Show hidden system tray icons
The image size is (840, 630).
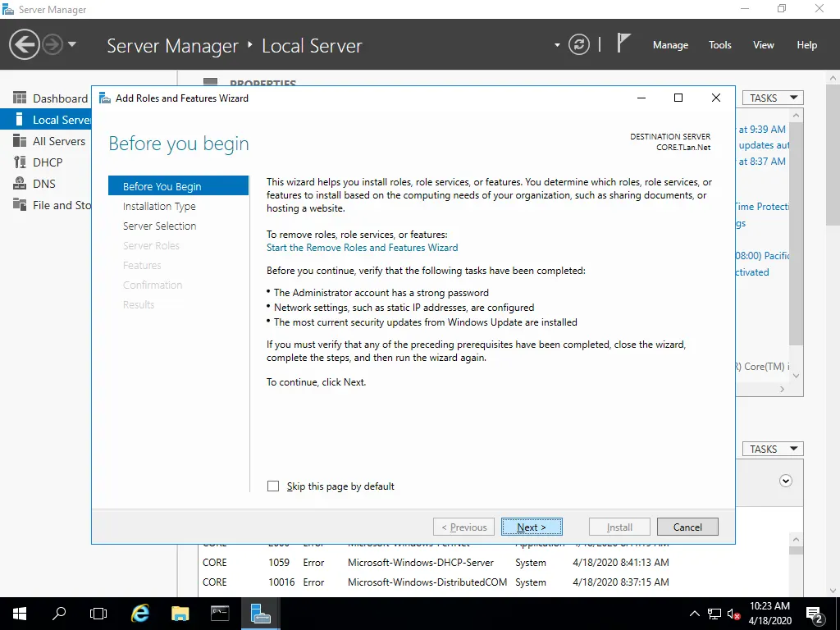[694, 614]
